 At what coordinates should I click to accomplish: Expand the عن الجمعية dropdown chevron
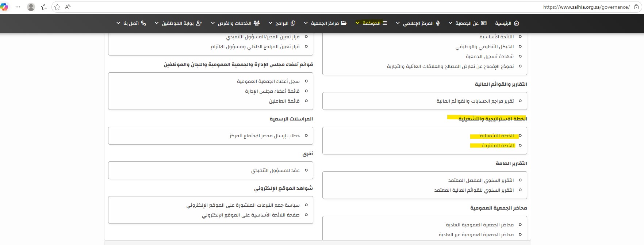pyautogui.click(x=450, y=23)
